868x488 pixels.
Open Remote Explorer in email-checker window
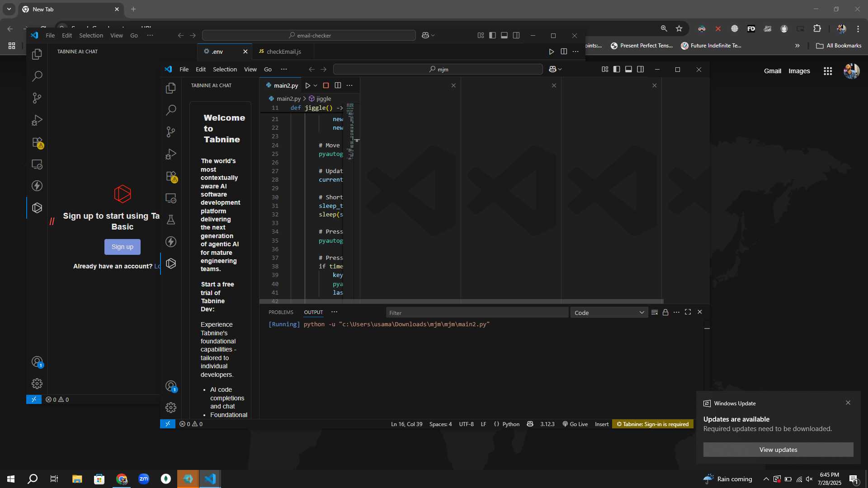37,164
